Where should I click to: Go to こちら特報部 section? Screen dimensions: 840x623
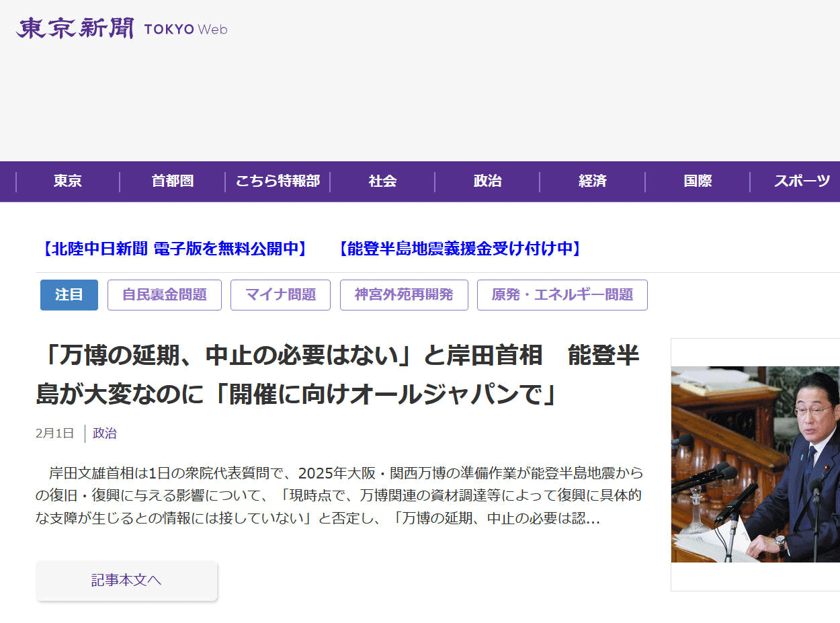tap(278, 181)
